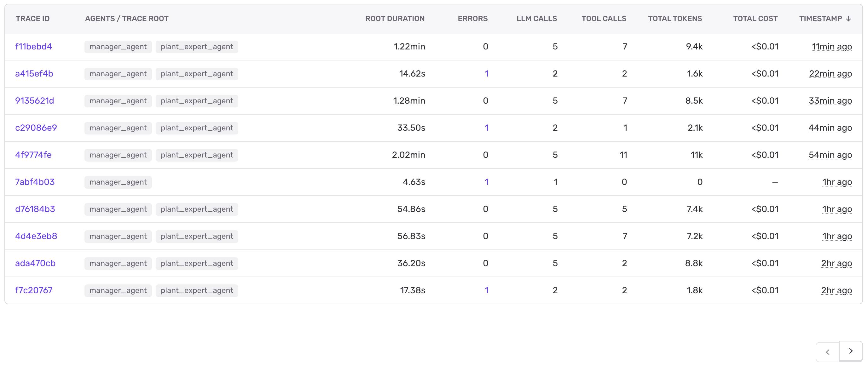The width and height of the screenshot is (868, 366).
Task: Click the error count for trace f7c20767
Action: point(486,290)
